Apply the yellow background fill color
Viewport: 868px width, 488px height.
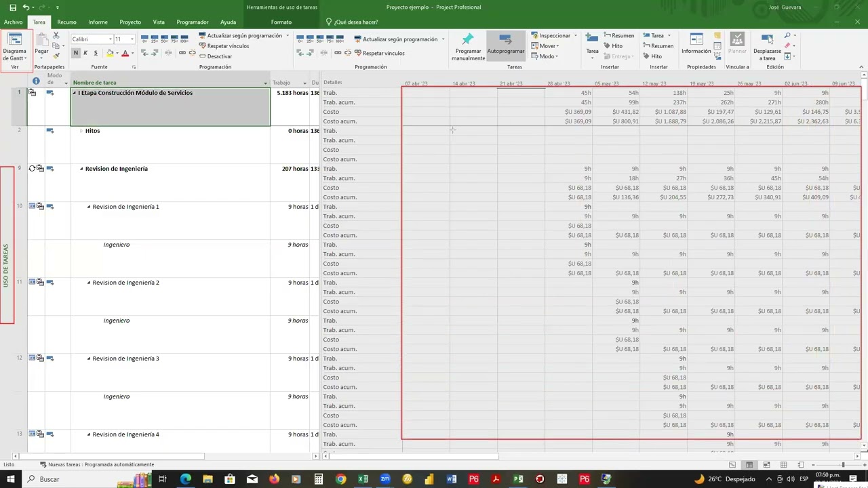[x=110, y=53]
